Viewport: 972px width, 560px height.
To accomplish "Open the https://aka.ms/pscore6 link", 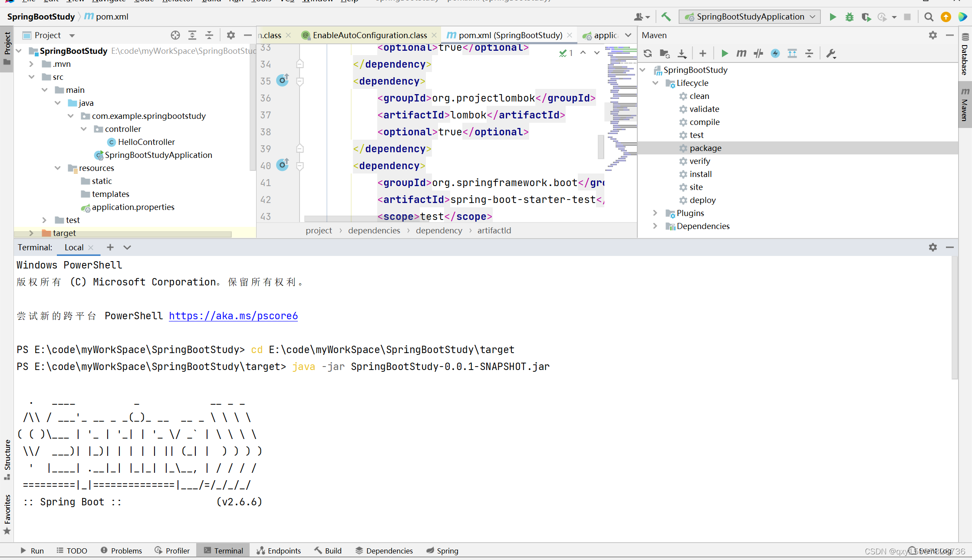I will point(233,316).
